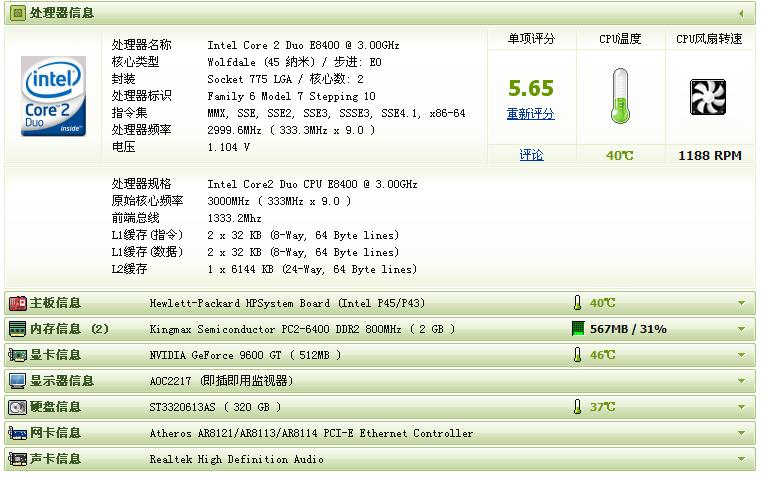Click the 1333.2Mhz front side bus value
765x479 pixels.
click(x=234, y=218)
